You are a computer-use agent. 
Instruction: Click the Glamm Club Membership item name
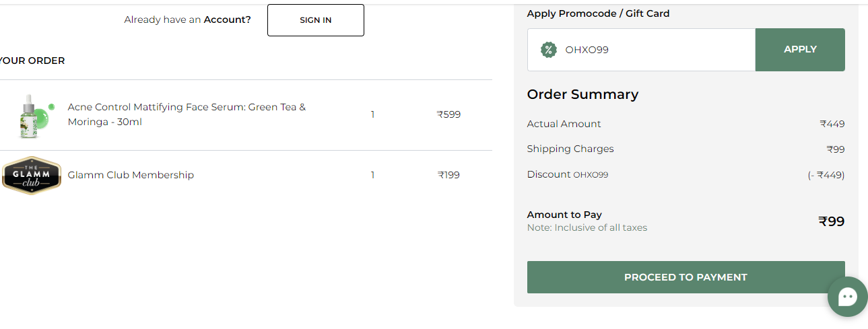[x=131, y=175]
